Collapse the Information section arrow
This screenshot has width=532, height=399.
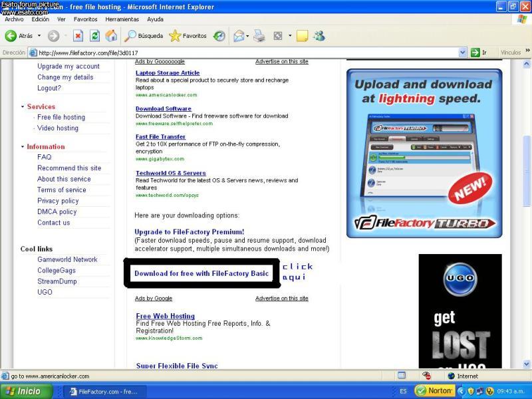(x=23, y=146)
